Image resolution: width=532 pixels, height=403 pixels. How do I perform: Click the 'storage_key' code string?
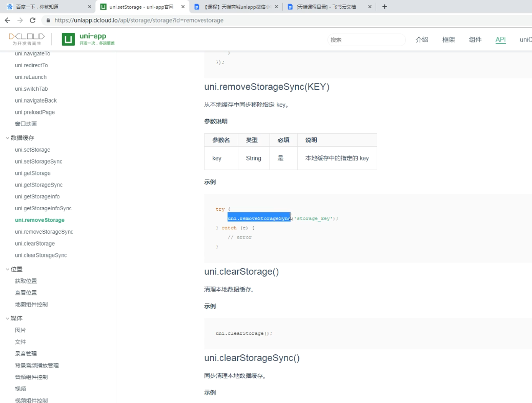point(313,218)
